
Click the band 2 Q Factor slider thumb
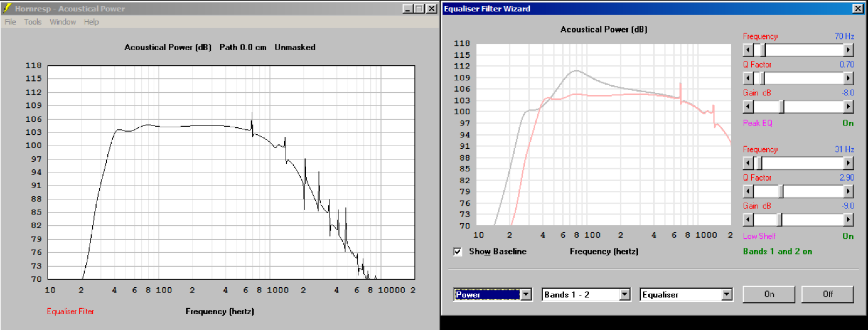pos(780,192)
